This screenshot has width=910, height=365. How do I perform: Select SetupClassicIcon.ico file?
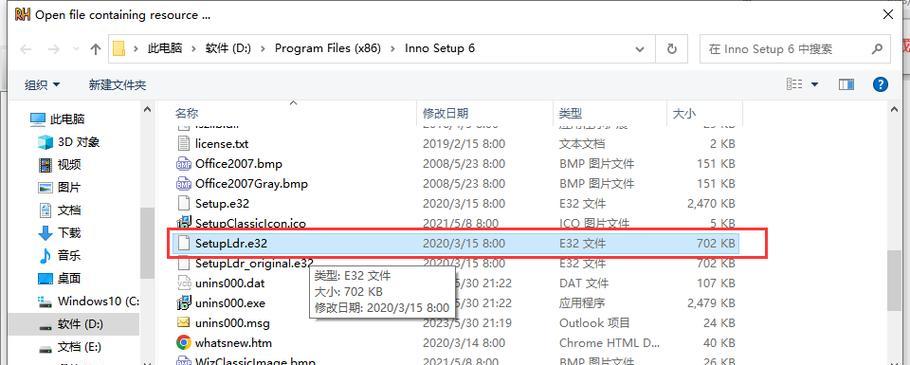456,223
